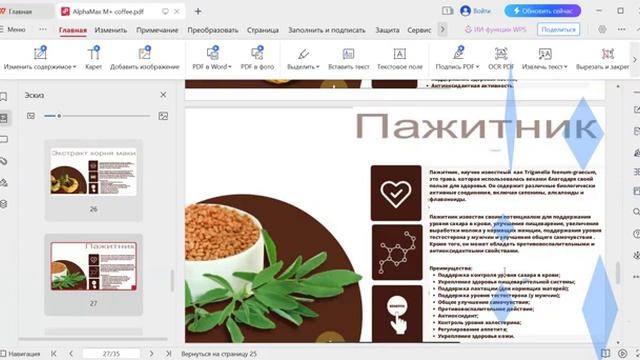
Task: Open the bookmark panel in left sidebar
Action: pos(4,97)
